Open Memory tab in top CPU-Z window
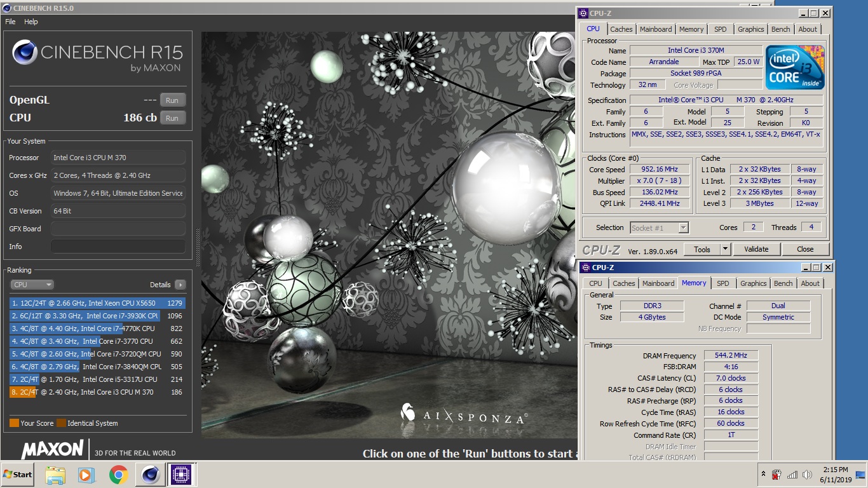Screen dimensions: 868x488 tap(691, 29)
